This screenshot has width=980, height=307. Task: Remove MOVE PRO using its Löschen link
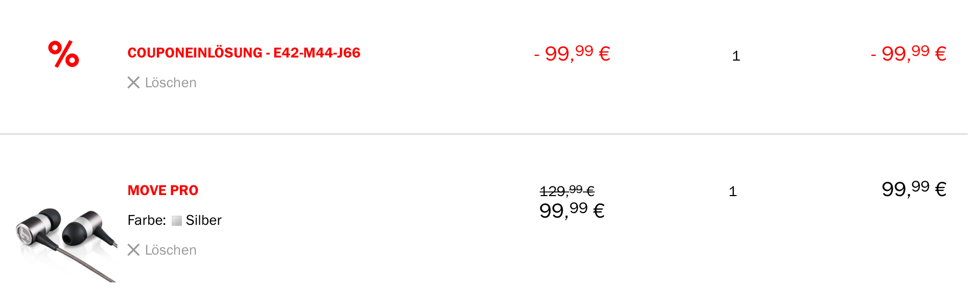click(170, 250)
